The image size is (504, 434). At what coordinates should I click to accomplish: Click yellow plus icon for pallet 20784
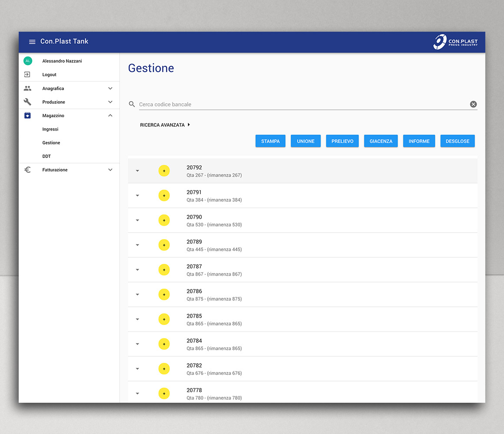[x=164, y=344]
